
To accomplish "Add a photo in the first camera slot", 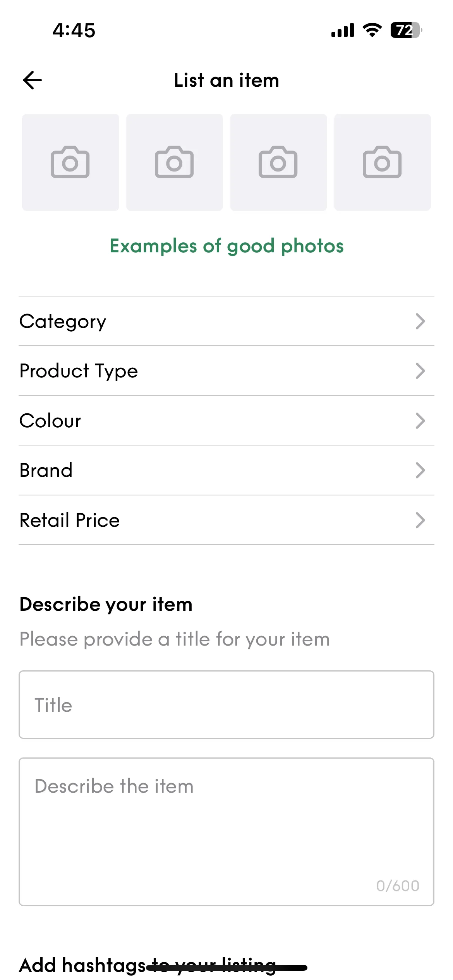I will click(x=70, y=162).
